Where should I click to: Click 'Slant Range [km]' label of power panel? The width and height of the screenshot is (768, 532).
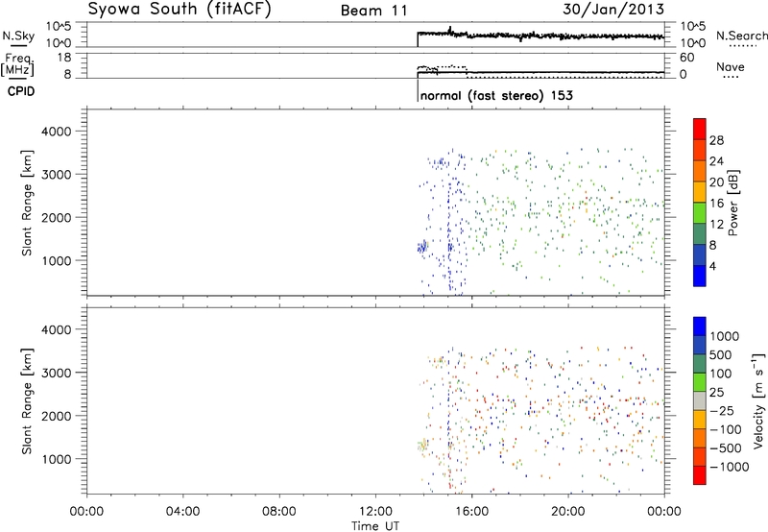[27, 203]
